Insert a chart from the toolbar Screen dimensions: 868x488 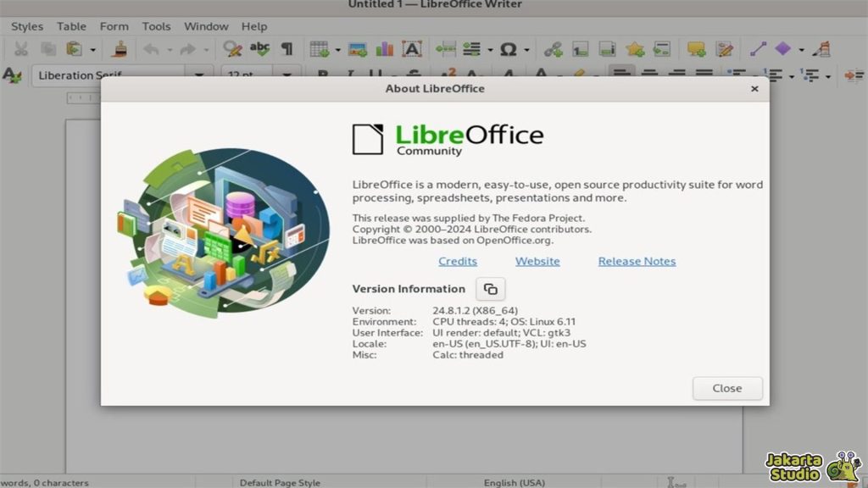384,49
